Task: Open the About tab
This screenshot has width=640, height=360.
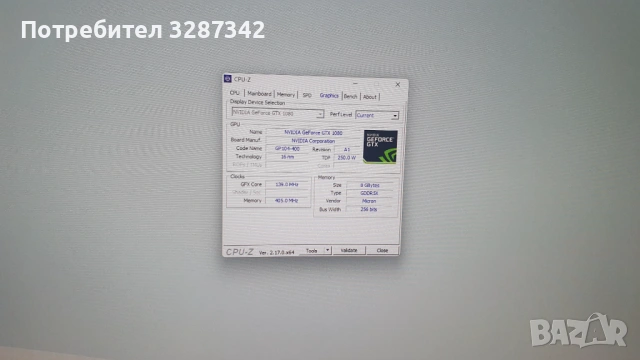Action: pyautogui.click(x=370, y=97)
